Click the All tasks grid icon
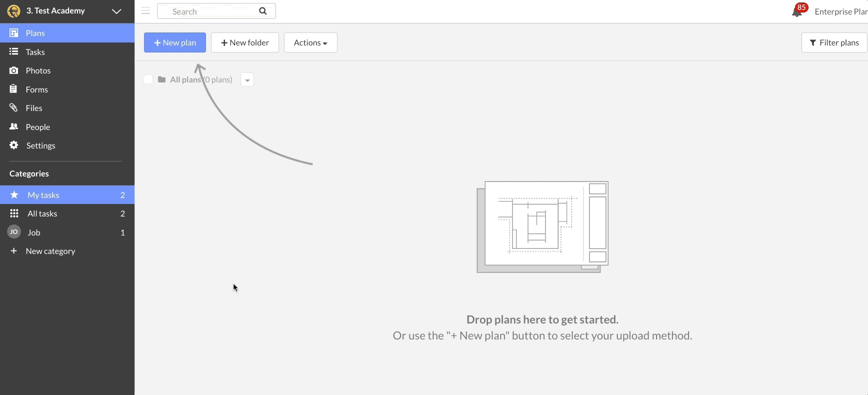 point(14,213)
